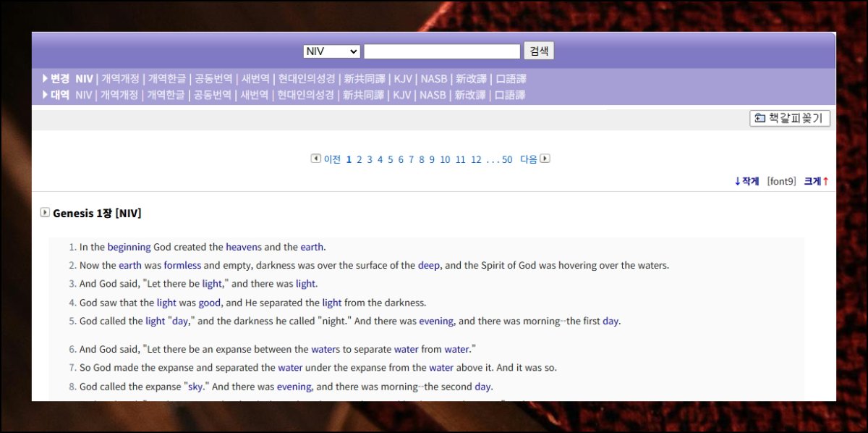Click the 'earth' link in verse 1
This screenshot has height=433, width=868.
(312, 247)
